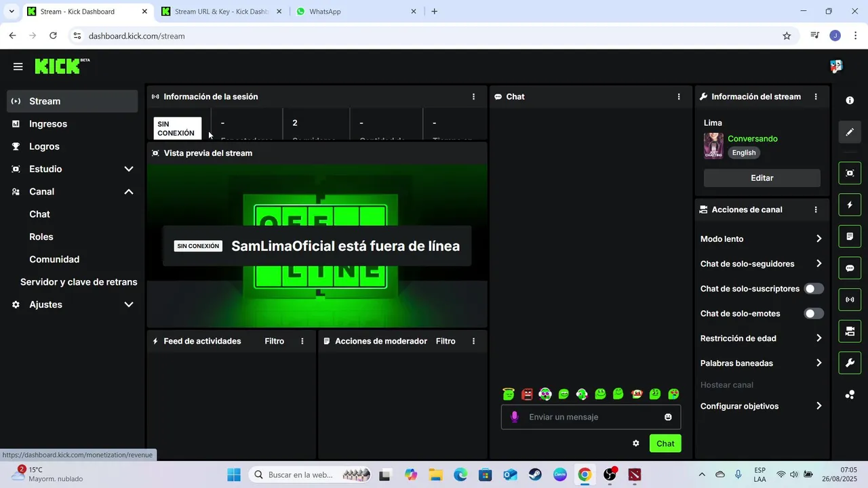
Task: Open Feed de actividades Filtro
Action: 275,341
